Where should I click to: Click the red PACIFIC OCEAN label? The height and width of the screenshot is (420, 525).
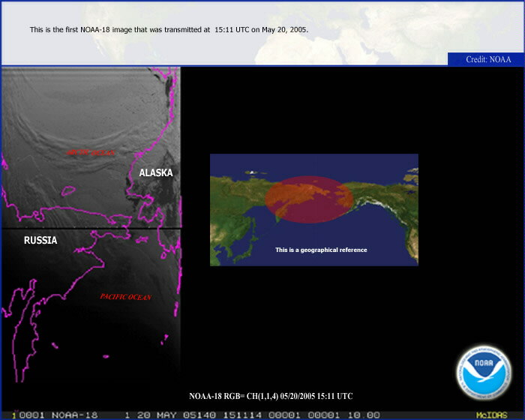[x=125, y=297]
